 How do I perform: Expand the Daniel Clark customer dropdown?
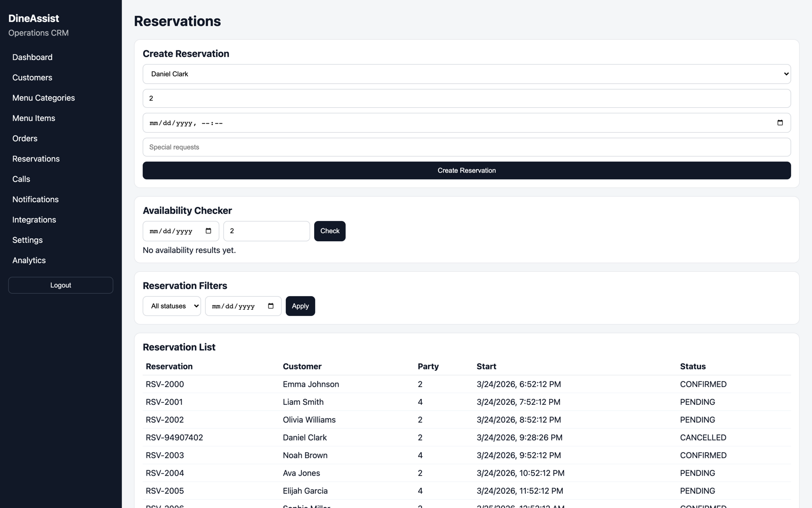(466, 74)
